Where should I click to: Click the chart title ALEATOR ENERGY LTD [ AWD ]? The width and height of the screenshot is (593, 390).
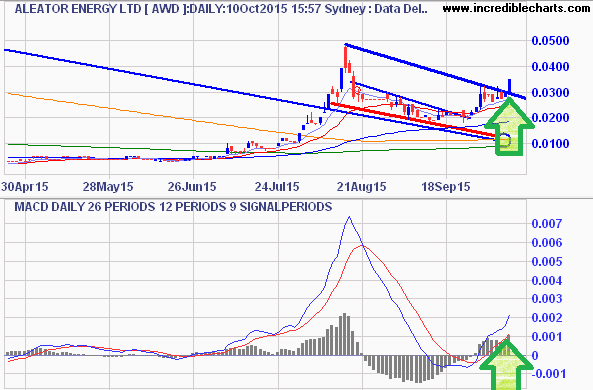coord(101,9)
